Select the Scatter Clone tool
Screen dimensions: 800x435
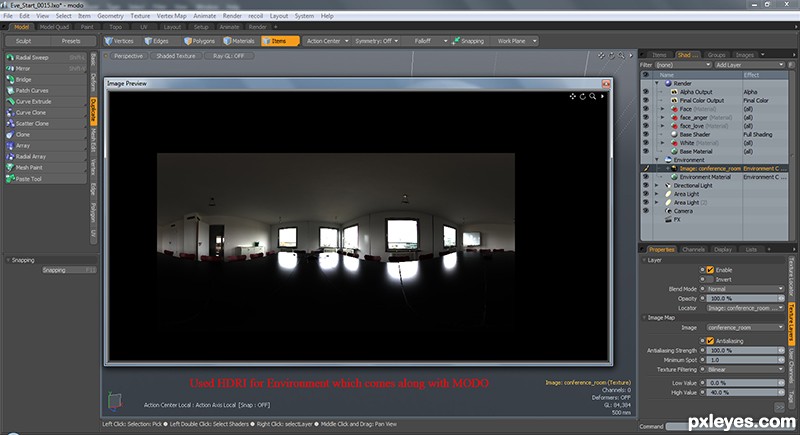pyautogui.click(x=45, y=123)
